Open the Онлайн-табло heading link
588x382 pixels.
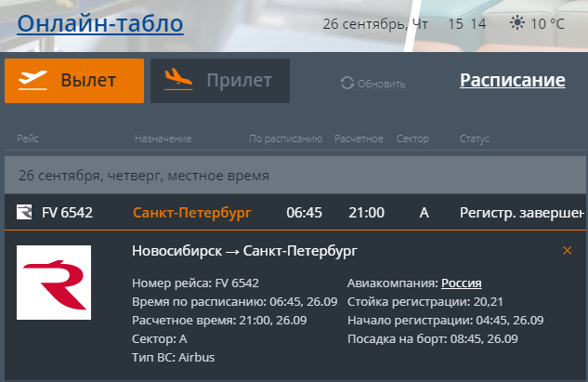point(100,23)
